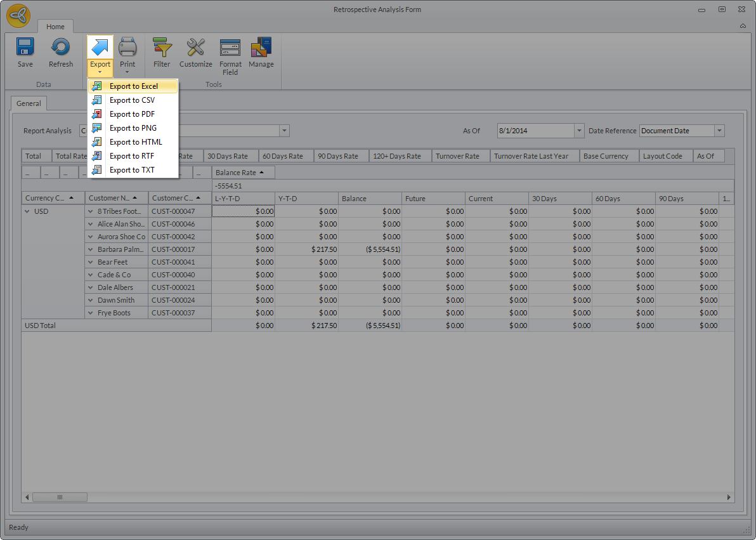Switch to the General tab
The width and height of the screenshot is (756, 540).
coord(29,103)
